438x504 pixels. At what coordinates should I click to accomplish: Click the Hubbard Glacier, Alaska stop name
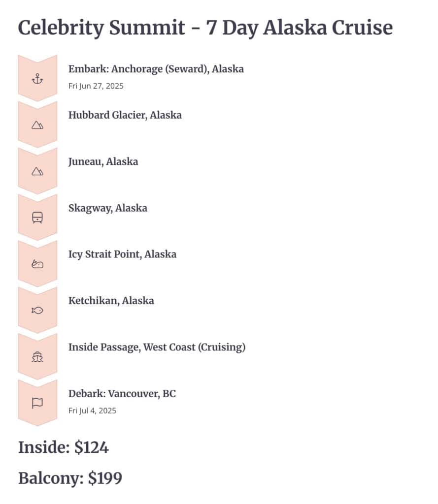(x=125, y=115)
